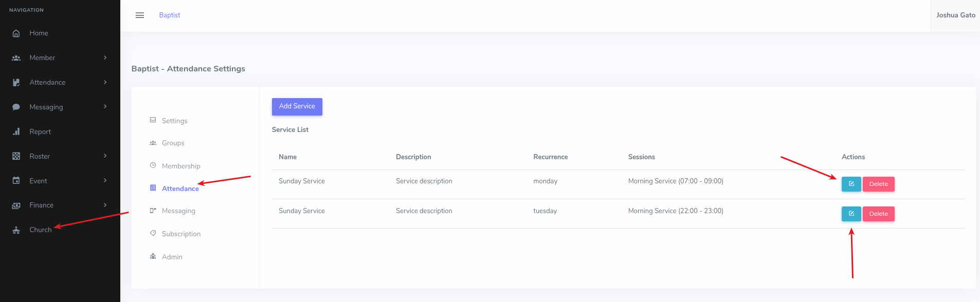Screen dimensions: 980x302
Task: Click the hamburger menu icon
Action: tap(139, 15)
